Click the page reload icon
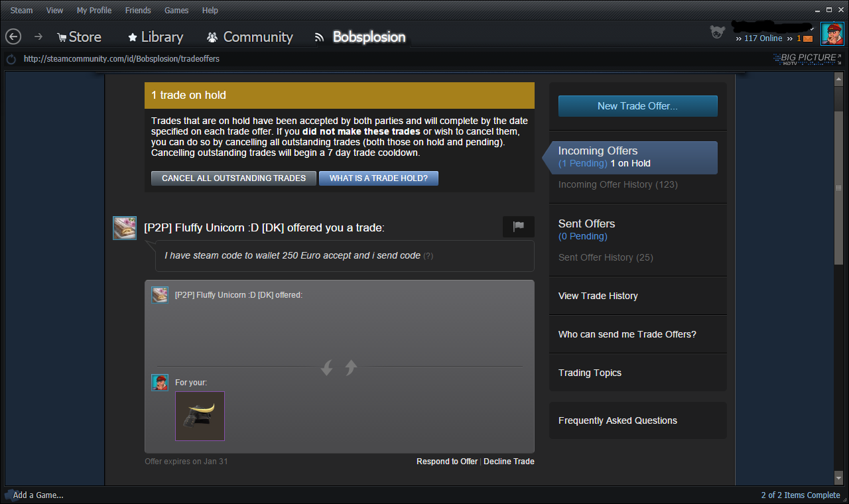This screenshot has height=504, width=849. coord(11,59)
